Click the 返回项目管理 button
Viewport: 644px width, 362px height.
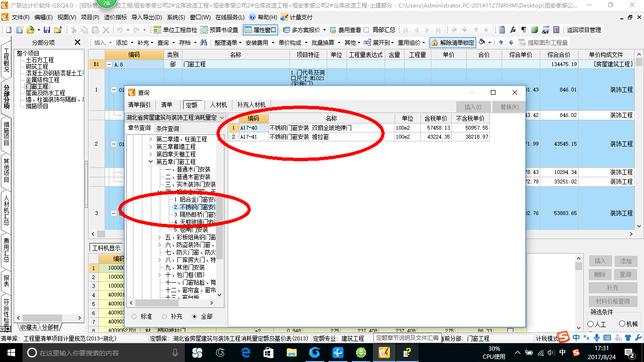coord(584,30)
